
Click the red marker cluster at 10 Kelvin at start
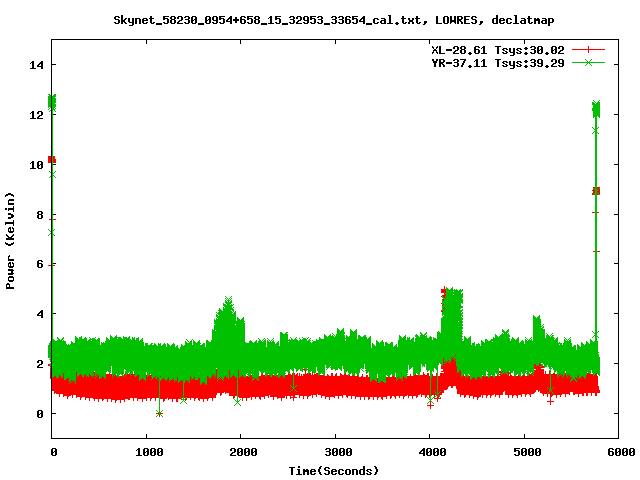[52, 160]
